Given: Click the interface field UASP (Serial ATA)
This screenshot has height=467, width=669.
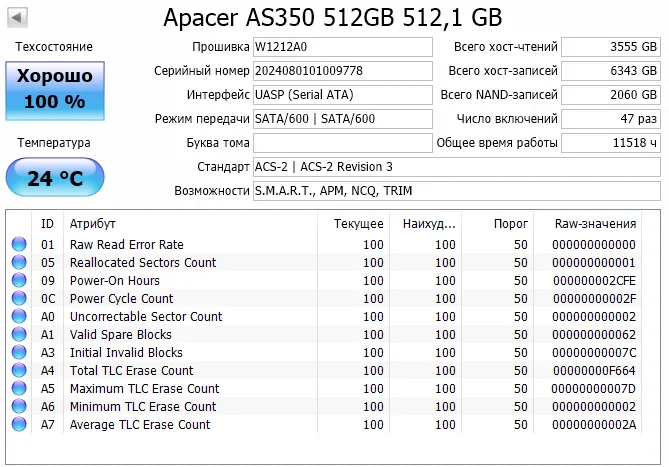Looking at the screenshot, I should [x=343, y=95].
